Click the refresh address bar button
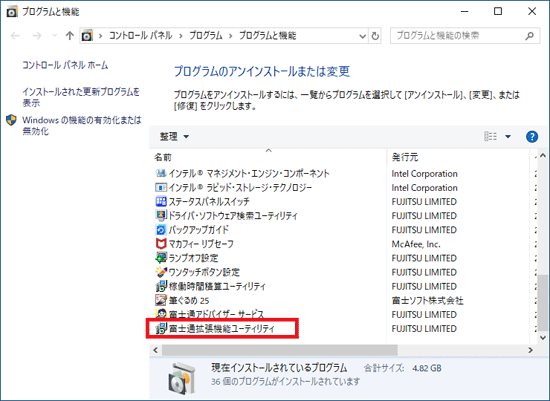 click(375, 36)
